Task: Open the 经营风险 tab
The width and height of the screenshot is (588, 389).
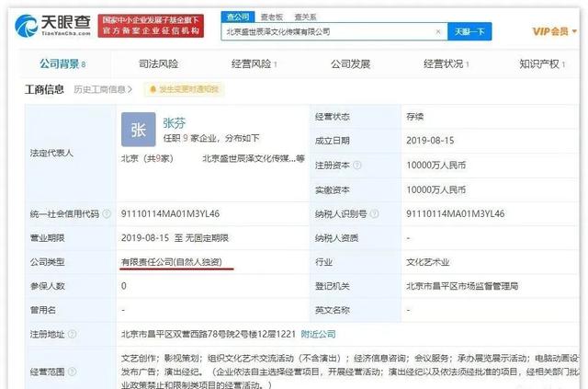Action: (254, 64)
